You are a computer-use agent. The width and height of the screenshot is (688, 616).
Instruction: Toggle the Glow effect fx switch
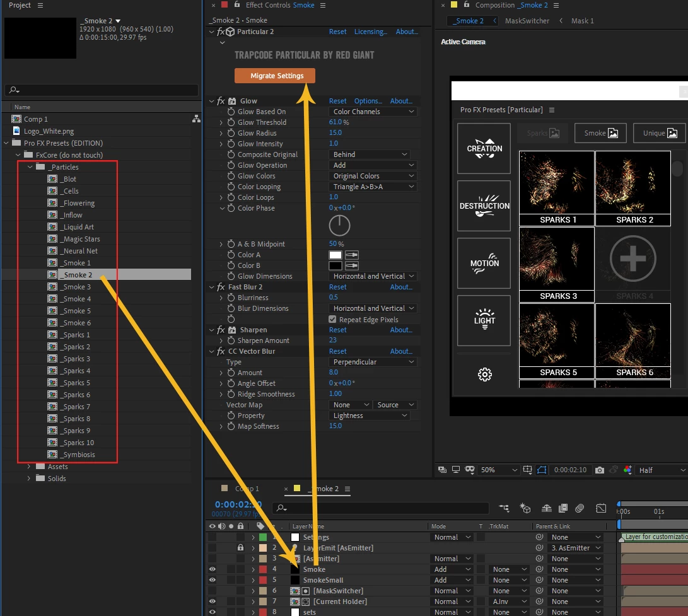click(221, 101)
